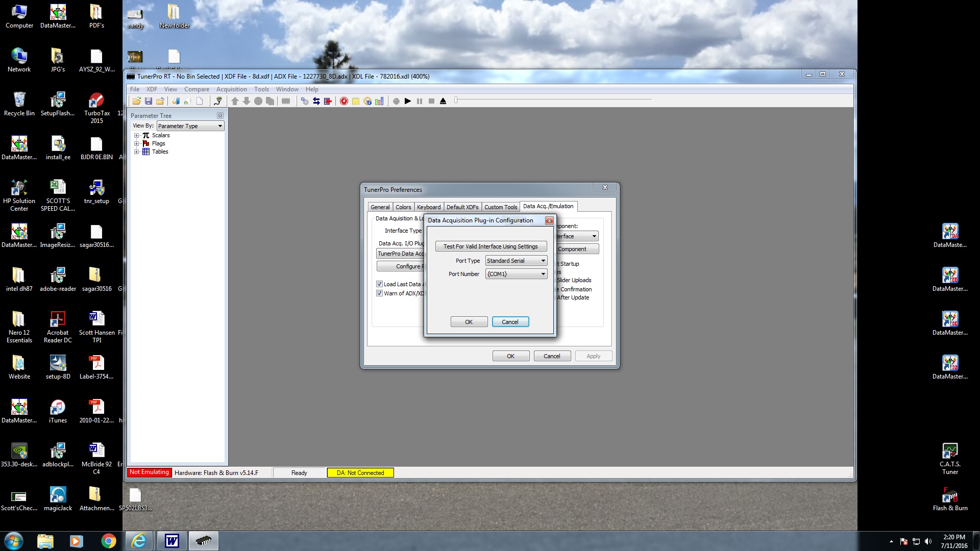Click the gray chip icon in toolbar

286,101
